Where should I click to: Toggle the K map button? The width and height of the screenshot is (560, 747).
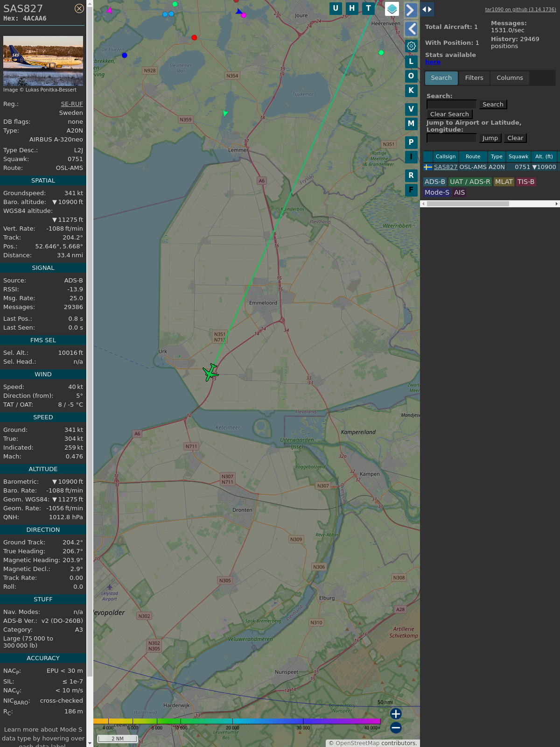[x=411, y=91]
